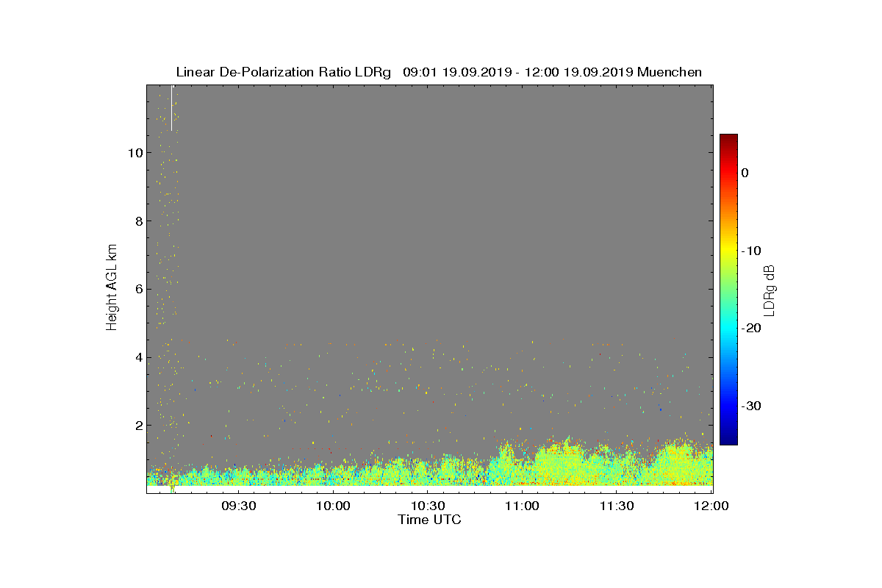
Task: Click the 10:00 time axis label
Action: pyautogui.click(x=334, y=506)
